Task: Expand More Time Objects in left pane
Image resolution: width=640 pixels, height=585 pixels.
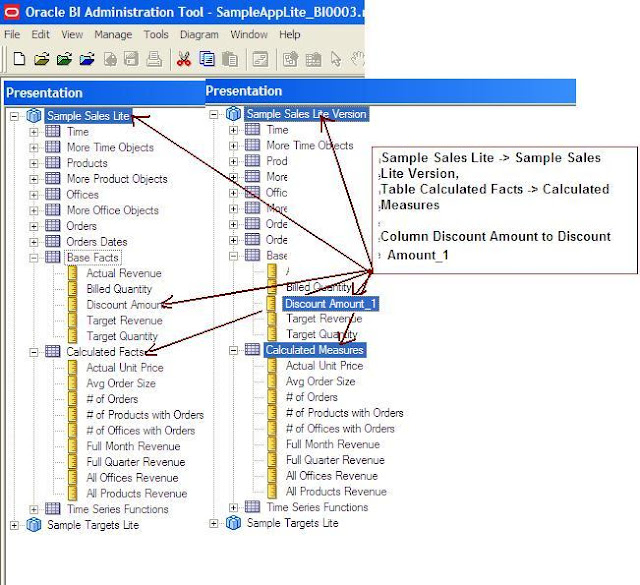Action: (34, 148)
